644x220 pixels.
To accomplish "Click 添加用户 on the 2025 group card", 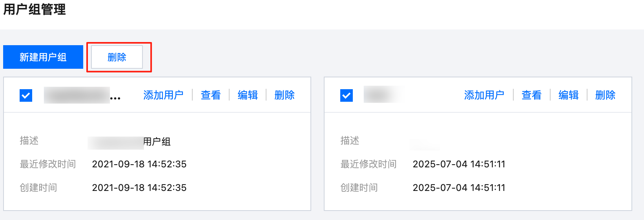I will pos(484,95).
